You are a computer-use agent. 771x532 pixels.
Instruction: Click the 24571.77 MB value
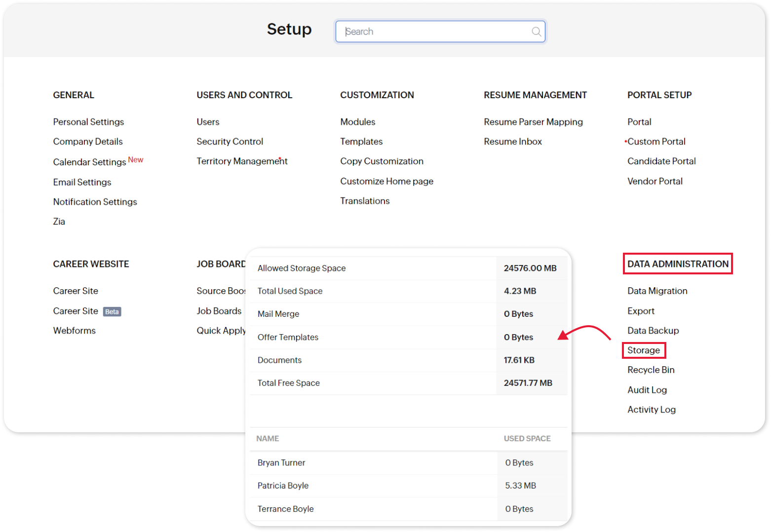pos(528,383)
